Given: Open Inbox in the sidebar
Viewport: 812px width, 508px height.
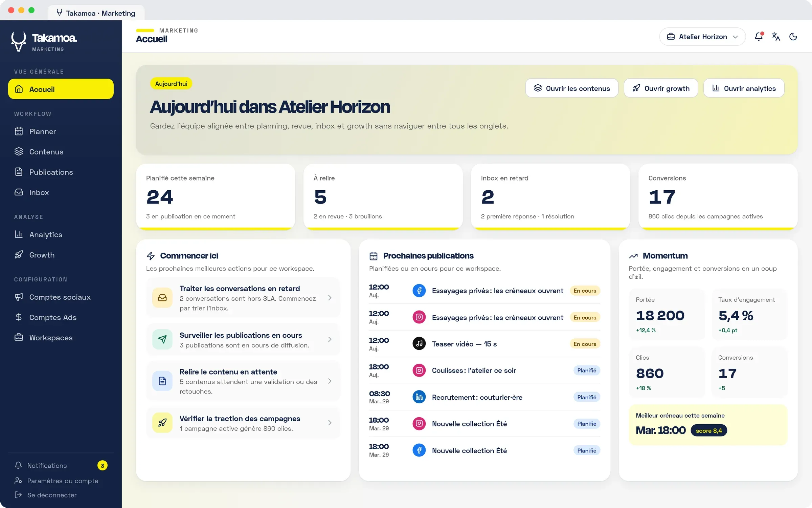Looking at the screenshot, I should [x=61, y=192].
